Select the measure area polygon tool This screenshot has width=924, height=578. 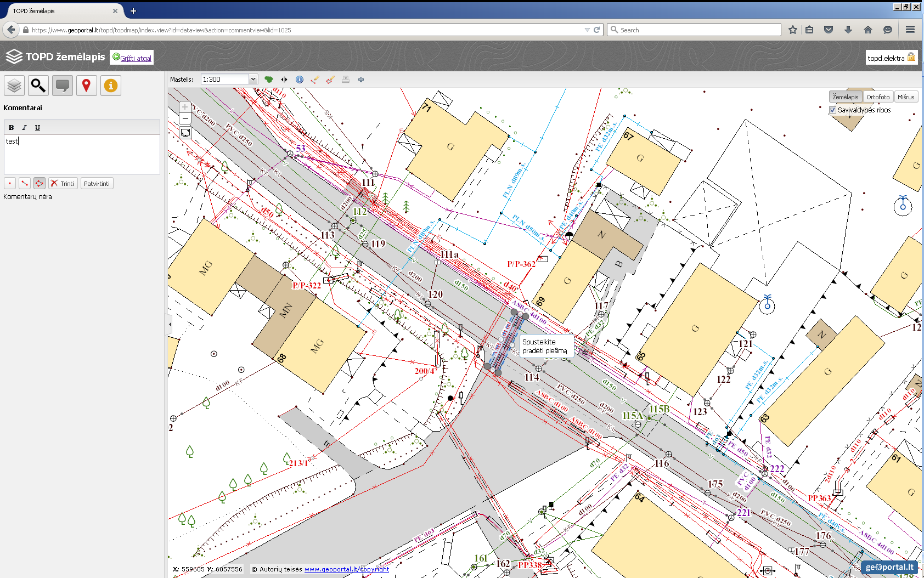click(x=330, y=80)
